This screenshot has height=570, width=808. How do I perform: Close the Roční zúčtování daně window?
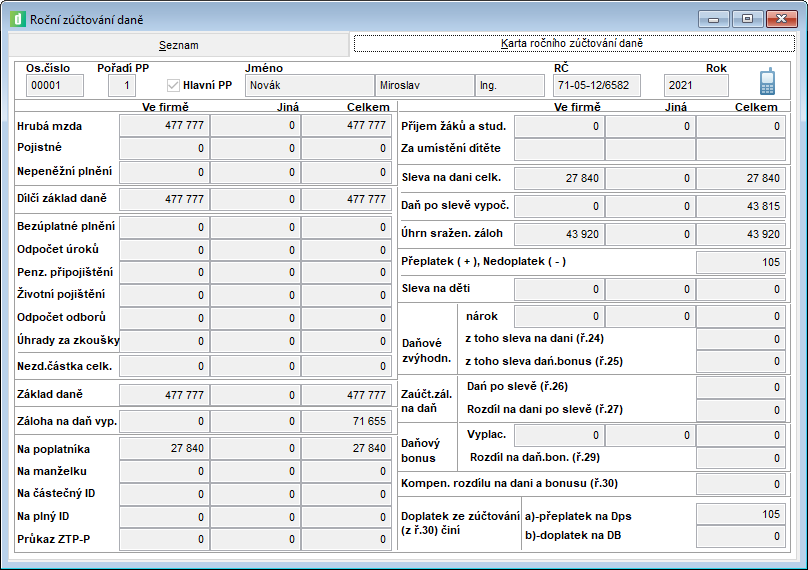[781, 19]
